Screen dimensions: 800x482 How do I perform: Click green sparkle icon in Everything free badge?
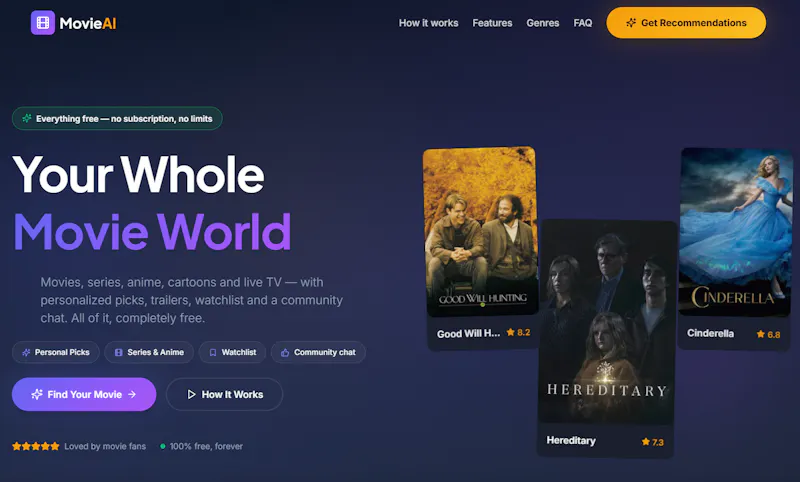click(x=27, y=118)
